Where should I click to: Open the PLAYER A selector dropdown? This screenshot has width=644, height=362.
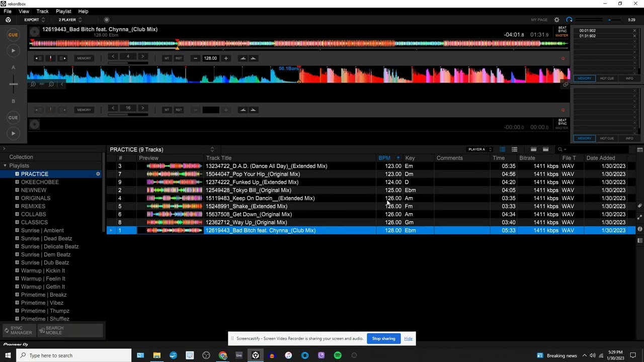point(479,149)
